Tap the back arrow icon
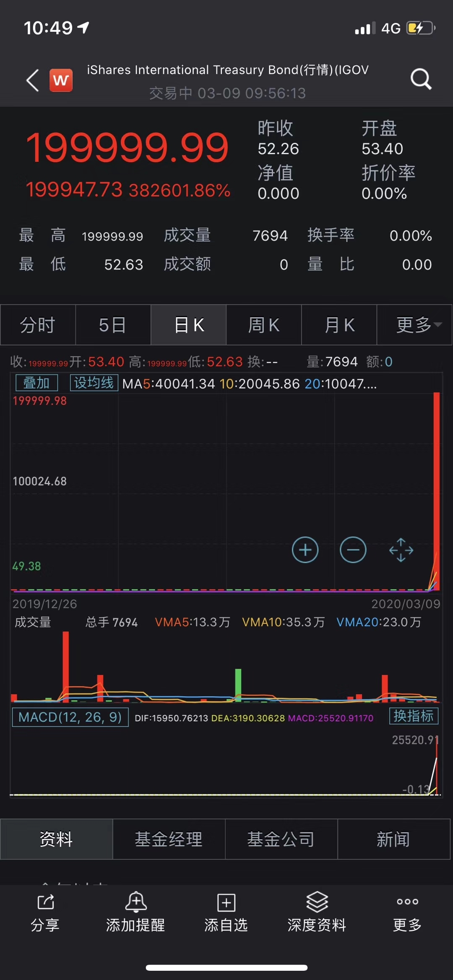This screenshot has height=980, width=453. pos(33,80)
